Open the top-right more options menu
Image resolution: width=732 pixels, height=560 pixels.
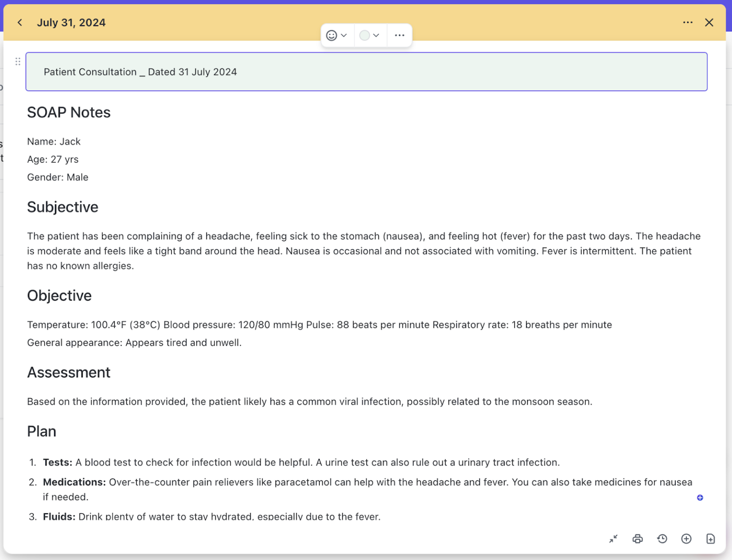click(688, 22)
